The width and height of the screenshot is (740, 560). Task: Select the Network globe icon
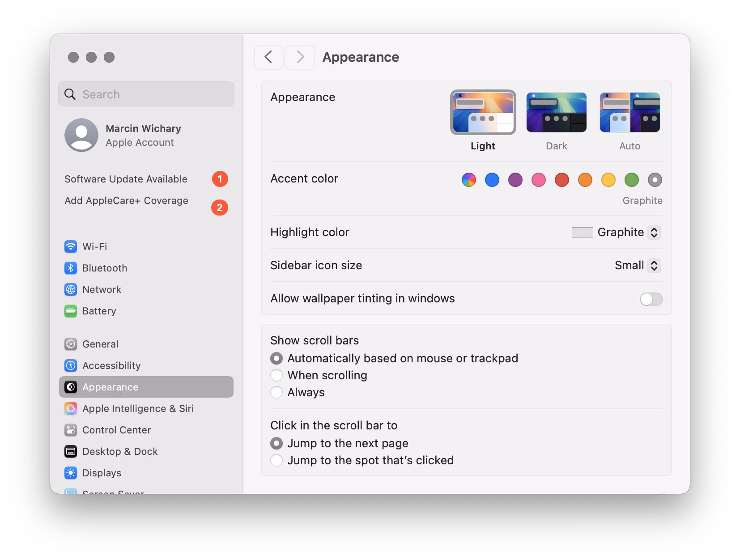coord(71,289)
